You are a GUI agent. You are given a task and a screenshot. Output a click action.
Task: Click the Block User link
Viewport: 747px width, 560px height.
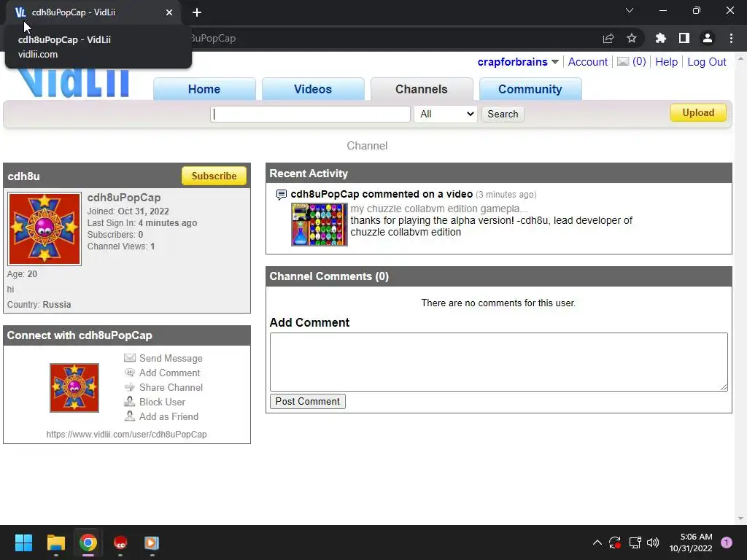tap(162, 402)
